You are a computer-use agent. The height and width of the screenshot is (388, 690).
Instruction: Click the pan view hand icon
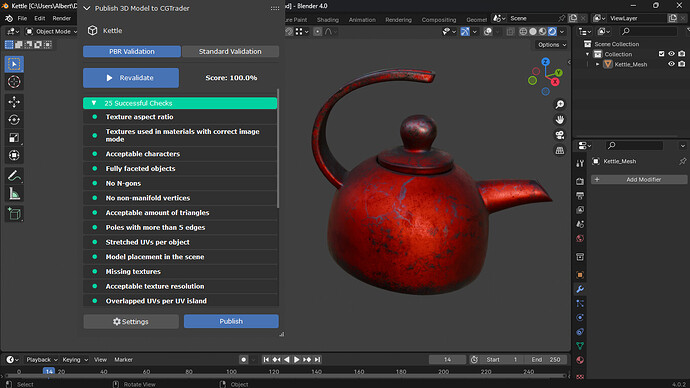point(560,120)
